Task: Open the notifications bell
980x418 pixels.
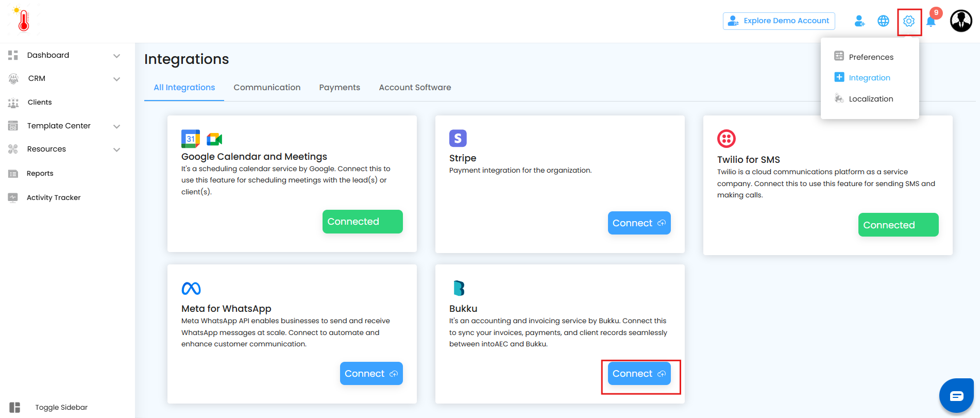Action: [931, 22]
